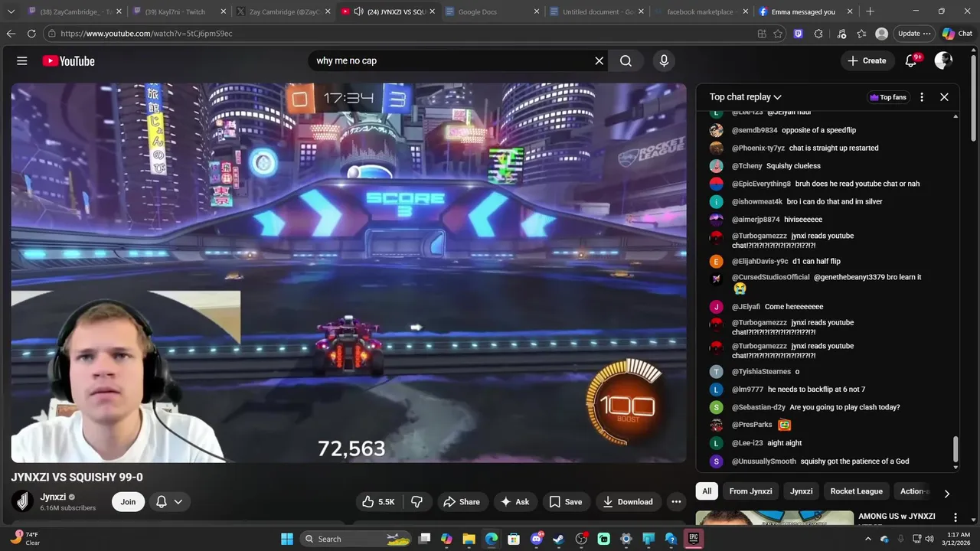The height and width of the screenshot is (551, 980).
Task: Select the Rocket League filter chip
Action: [x=856, y=491]
